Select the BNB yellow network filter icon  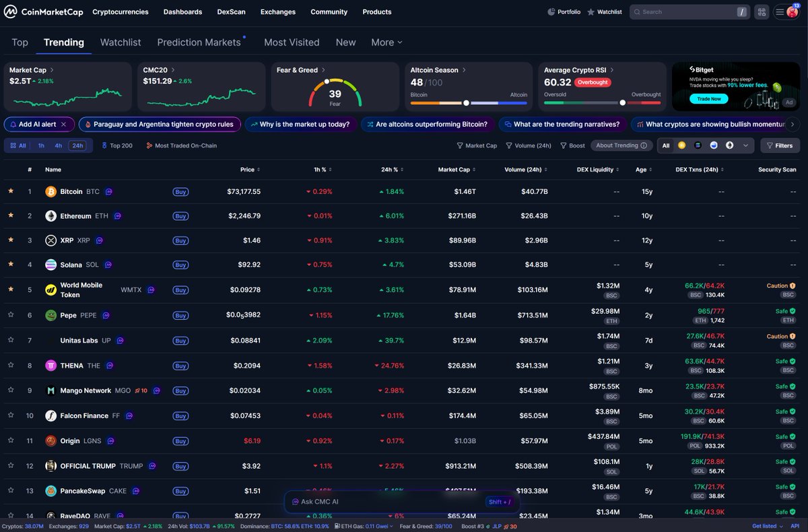tap(681, 145)
